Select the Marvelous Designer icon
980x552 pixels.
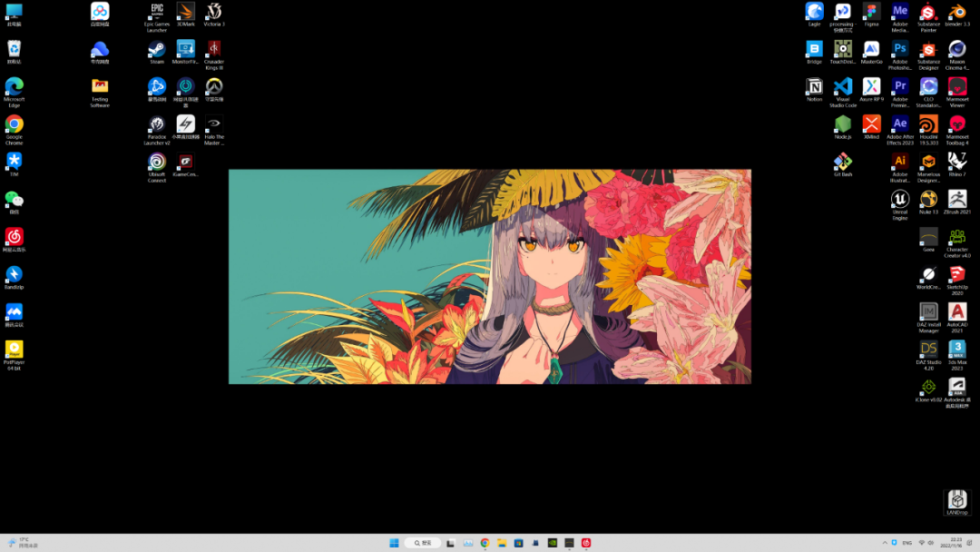[929, 168]
